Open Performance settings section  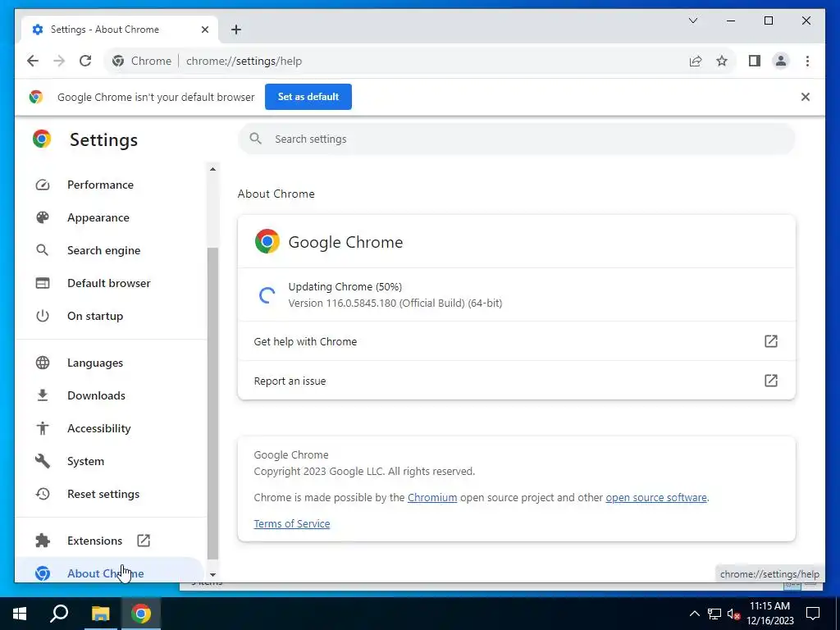(111, 185)
